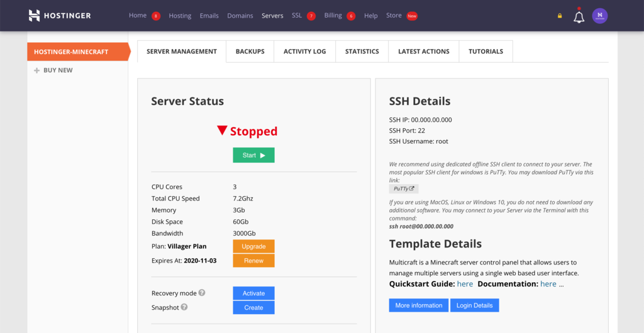Click the Home badge showing 8

(x=156, y=16)
